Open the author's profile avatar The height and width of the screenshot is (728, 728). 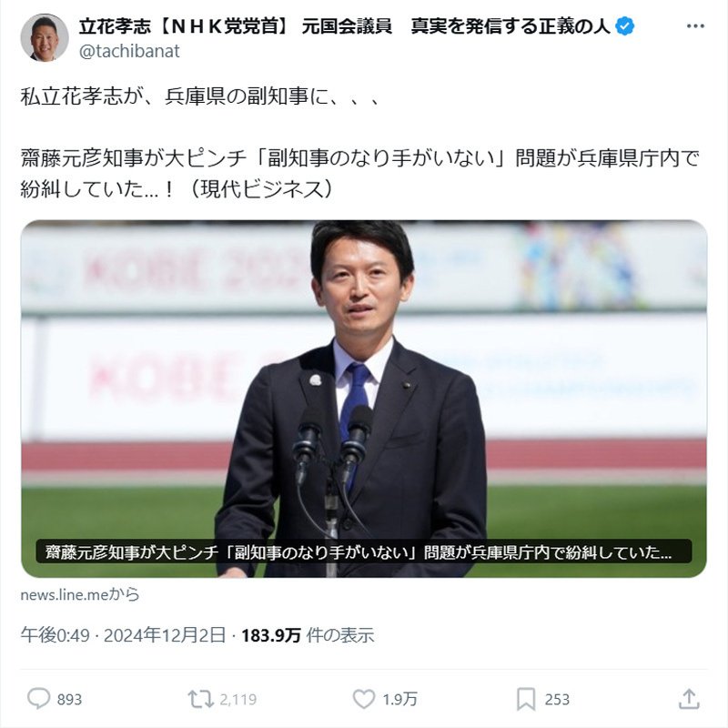(x=45, y=37)
